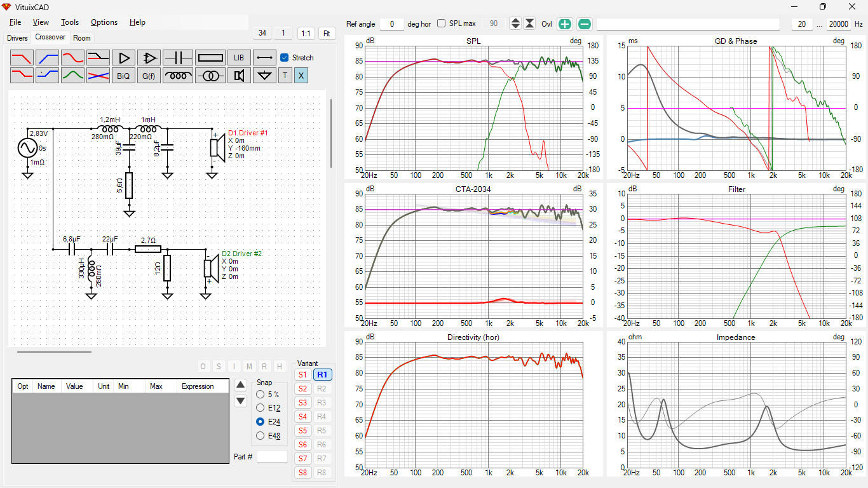Click the schematic vertical scrollbar

click(330, 133)
